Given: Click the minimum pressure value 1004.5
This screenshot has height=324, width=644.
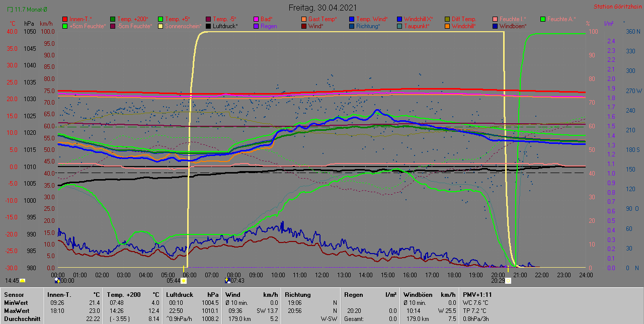Looking at the screenshot, I should click(210, 303).
